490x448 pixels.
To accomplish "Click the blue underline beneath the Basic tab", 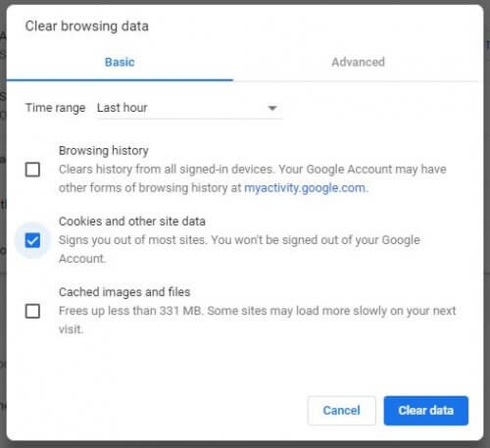I will click(120, 79).
